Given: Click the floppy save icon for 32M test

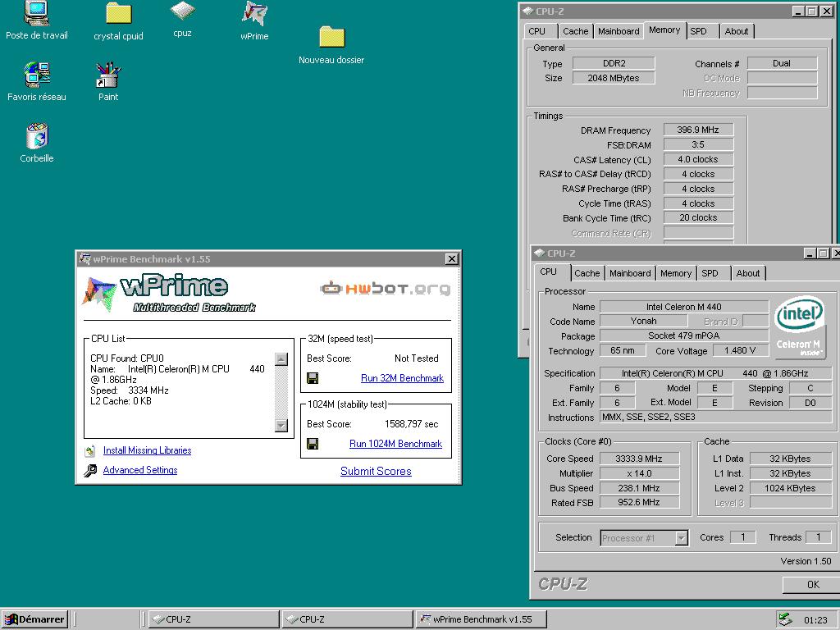Looking at the screenshot, I should [313, 378].
